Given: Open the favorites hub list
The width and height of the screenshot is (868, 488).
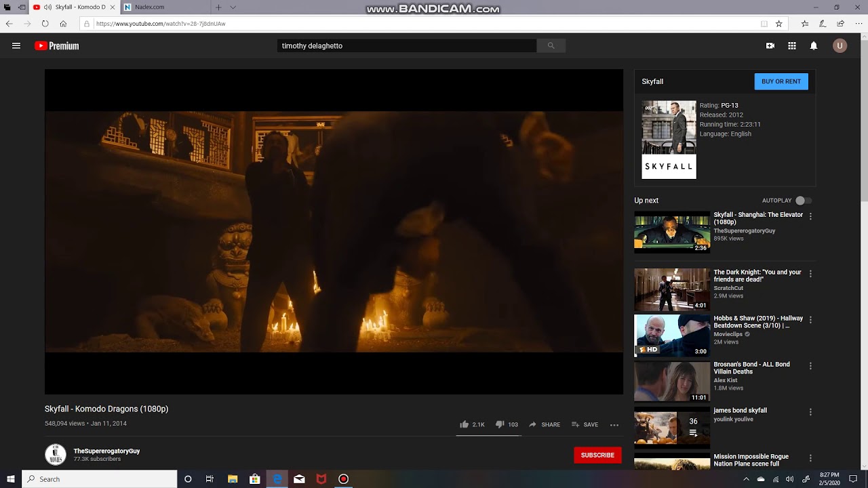Looking at the screenshot, I should [805, 24].
